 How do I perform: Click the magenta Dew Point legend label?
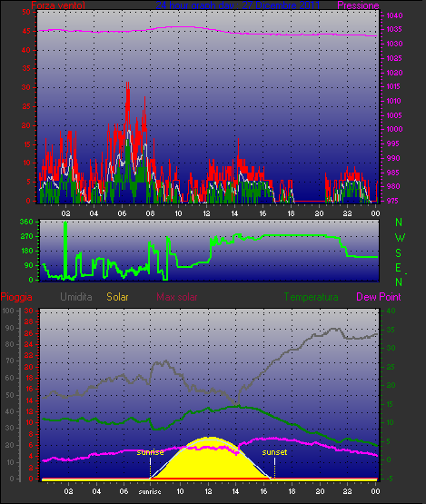pos(379,297)
